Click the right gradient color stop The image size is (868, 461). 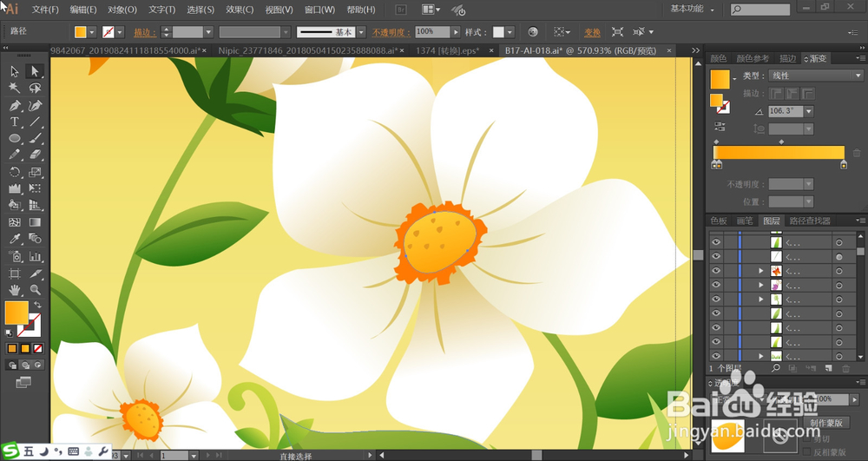[x=844, y=164]
